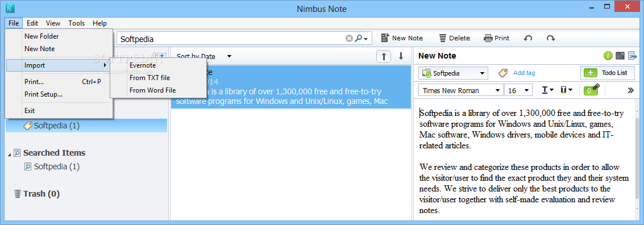Select the highlighted note in list
This screenshot has height=225, width=644.
pos(291,86)
